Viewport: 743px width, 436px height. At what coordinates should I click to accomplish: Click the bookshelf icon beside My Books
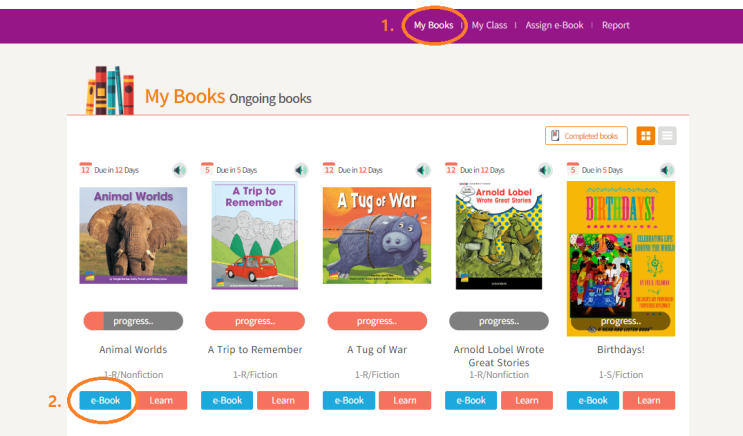pyautogui.click(x=109, y=91)
